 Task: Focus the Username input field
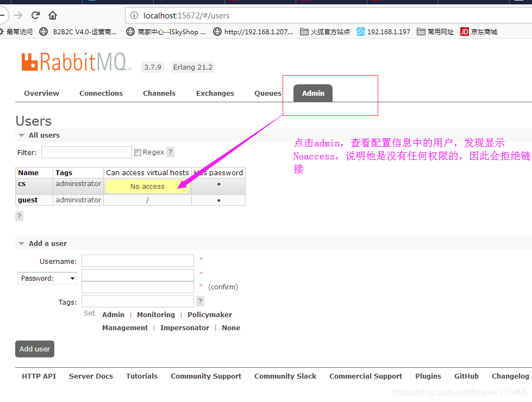137,261
